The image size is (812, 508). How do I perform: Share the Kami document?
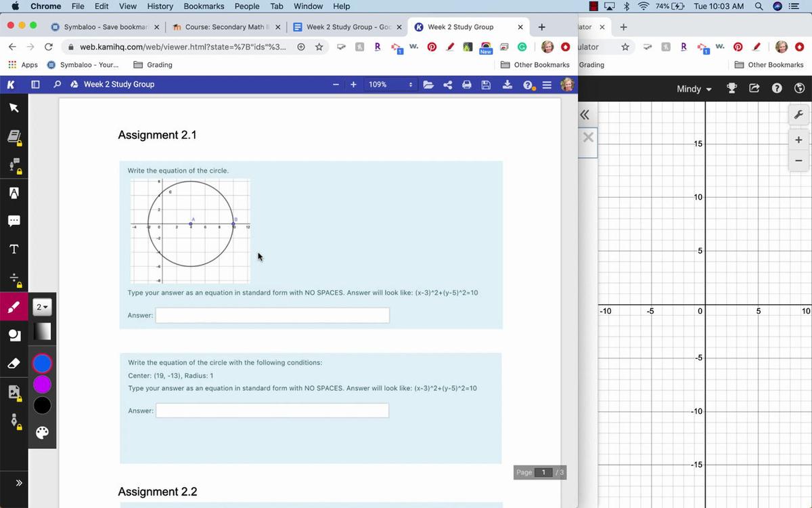coord(447,85)
